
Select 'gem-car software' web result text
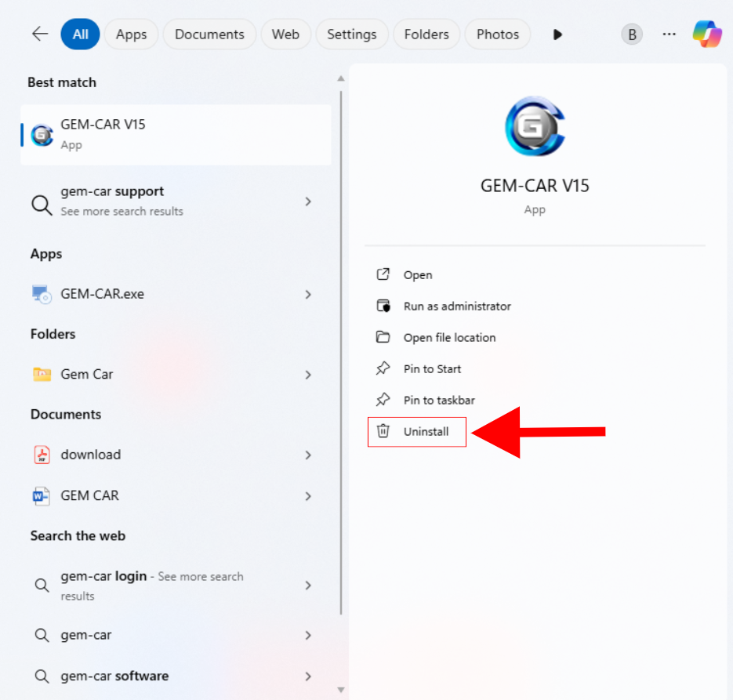click(x=114, y=676)
